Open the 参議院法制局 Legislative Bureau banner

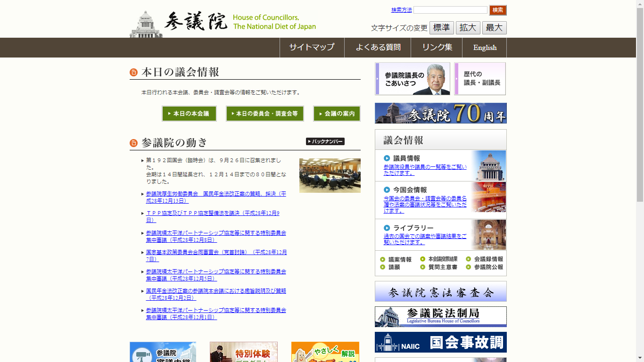(441, 317)
